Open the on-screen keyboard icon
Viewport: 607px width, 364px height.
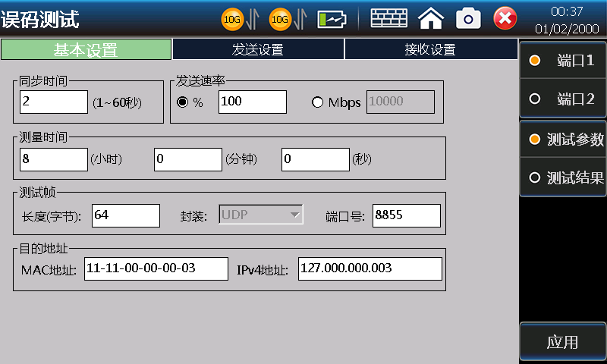pyautogui.click(x=388, y=18)
